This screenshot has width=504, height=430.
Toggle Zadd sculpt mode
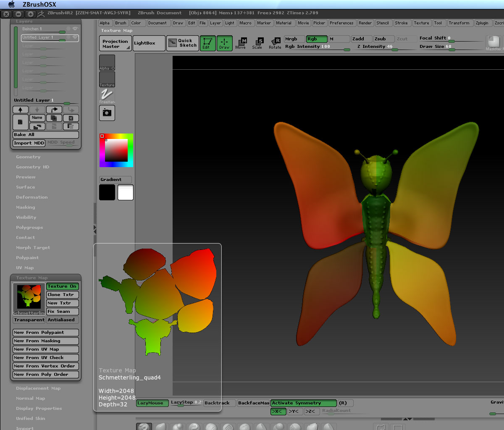(x=361, y=39)
